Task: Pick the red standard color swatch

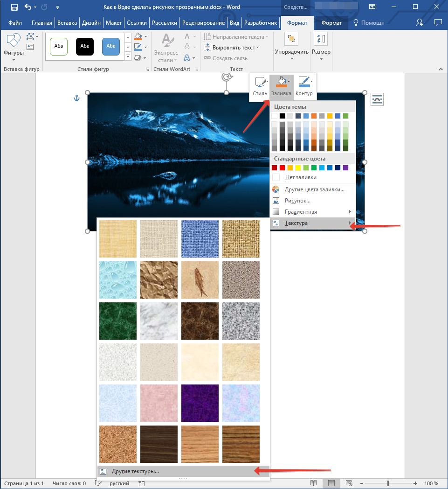Action: pyautogui.click(x=283, y=168)
